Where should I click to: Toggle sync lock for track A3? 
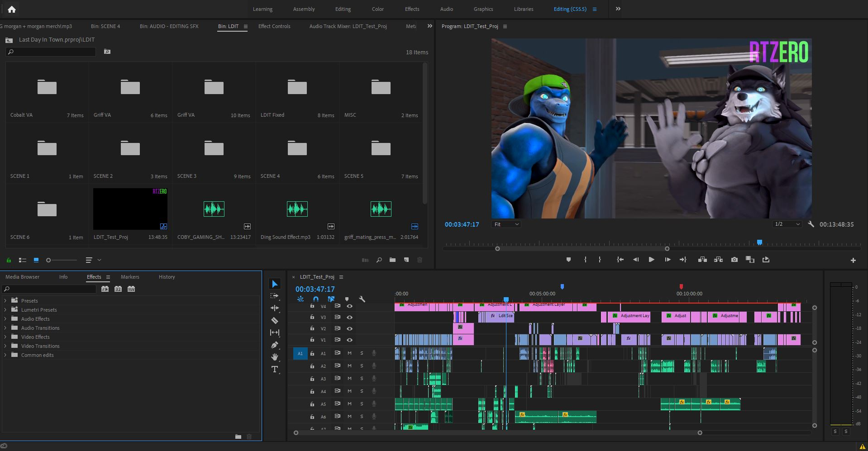click(x=337, y=378)
